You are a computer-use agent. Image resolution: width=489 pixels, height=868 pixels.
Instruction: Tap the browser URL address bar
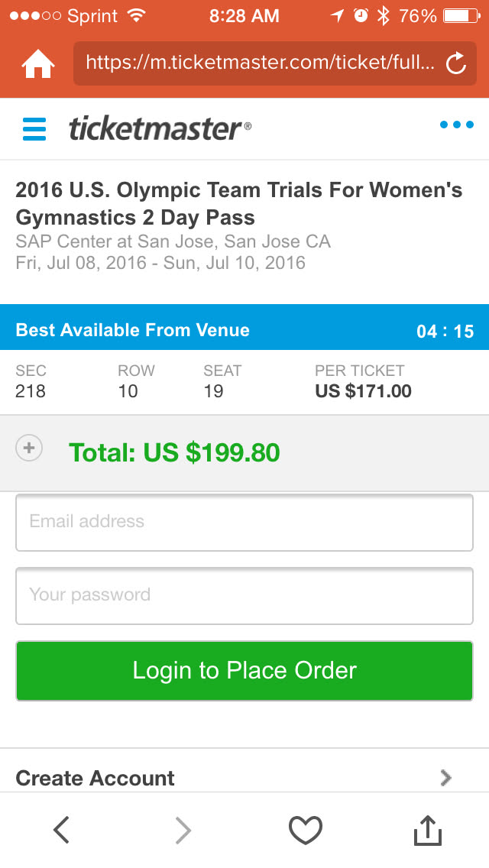click(260, 63)
